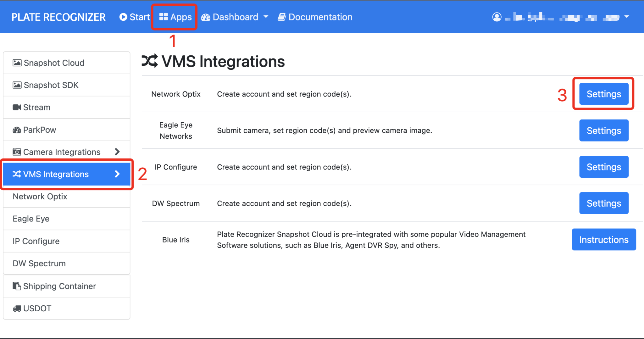Select Stream in the sidebar
The height and width of the screenshot is (339, 644).
(67, 108)
